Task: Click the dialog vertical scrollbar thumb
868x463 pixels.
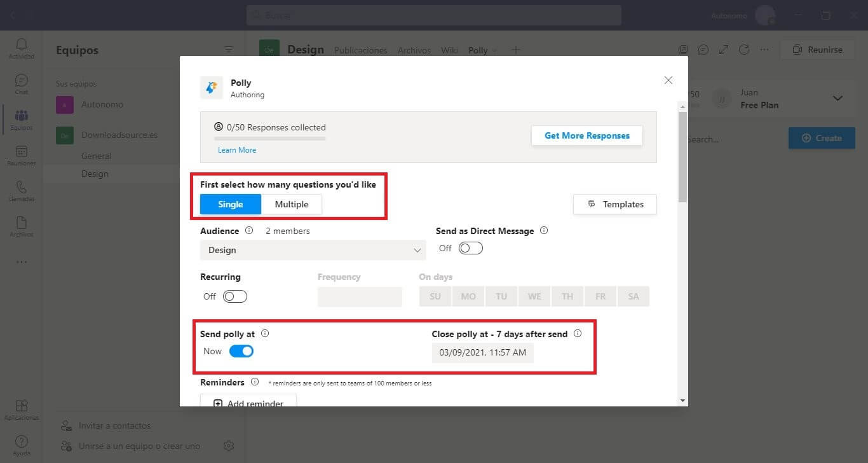Action: [x=683, y=157]
